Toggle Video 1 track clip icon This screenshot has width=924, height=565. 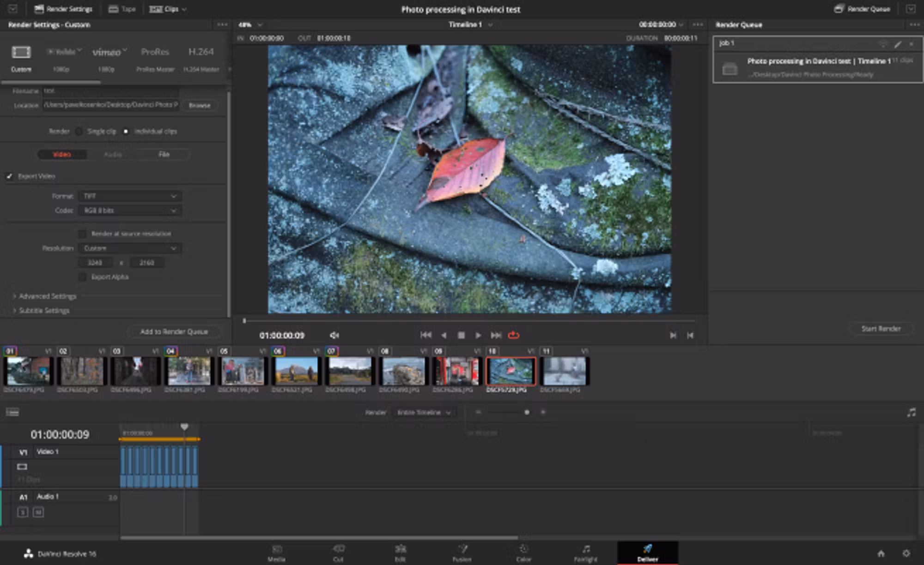22,467
